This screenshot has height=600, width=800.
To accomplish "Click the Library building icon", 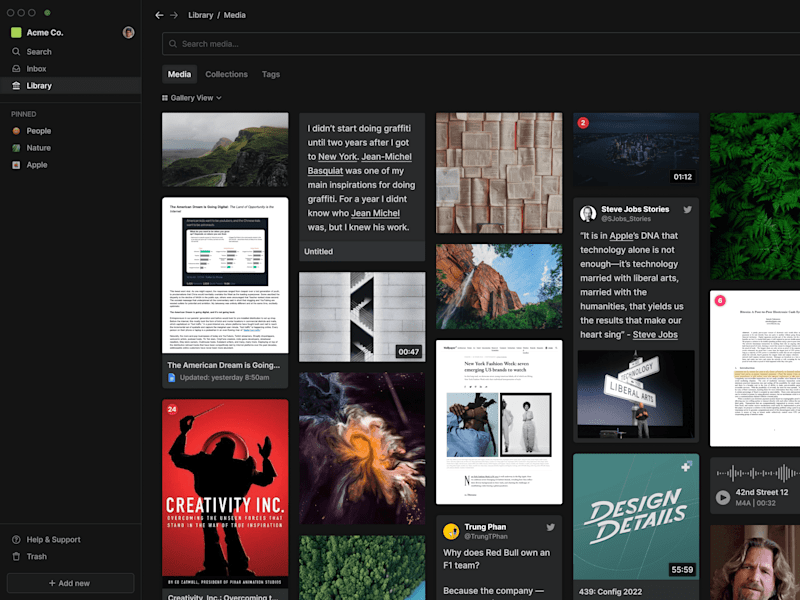I will [x=16, y=86].
